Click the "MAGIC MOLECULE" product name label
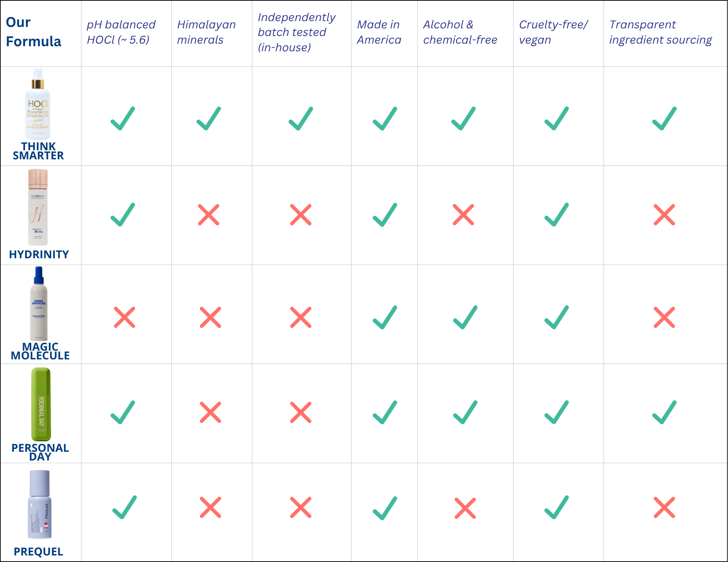This screenshot has height=562, width=728. click(40, 351)
